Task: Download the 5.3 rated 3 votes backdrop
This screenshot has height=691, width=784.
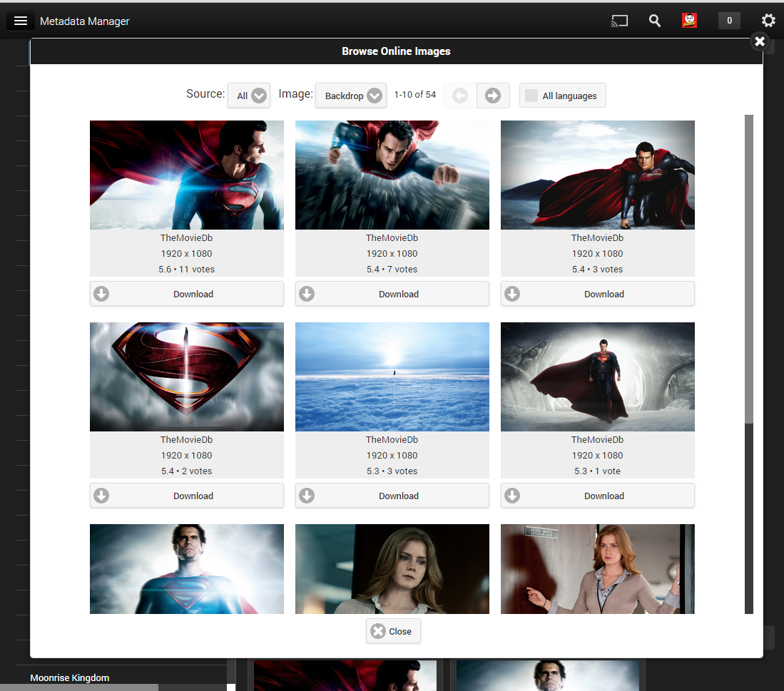Action: coord(392,496)
